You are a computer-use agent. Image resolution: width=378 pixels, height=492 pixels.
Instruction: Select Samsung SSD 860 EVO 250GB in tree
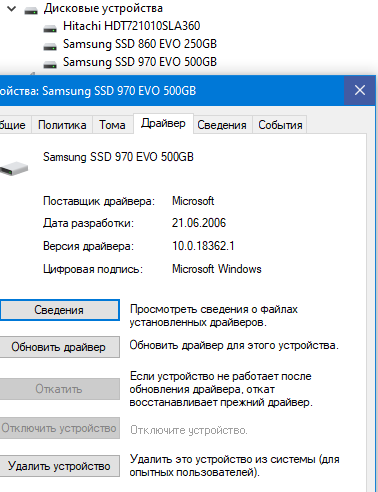coord(140,44)
